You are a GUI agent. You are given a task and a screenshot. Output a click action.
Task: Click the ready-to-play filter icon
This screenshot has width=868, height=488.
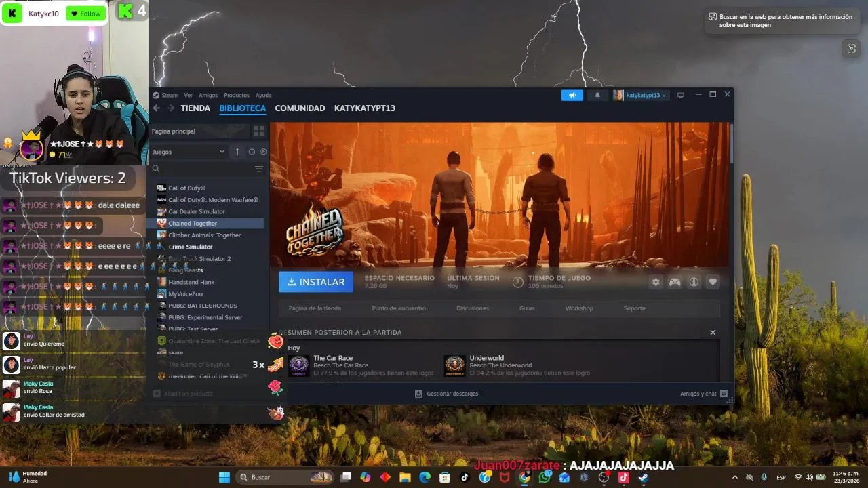[264, 152]
